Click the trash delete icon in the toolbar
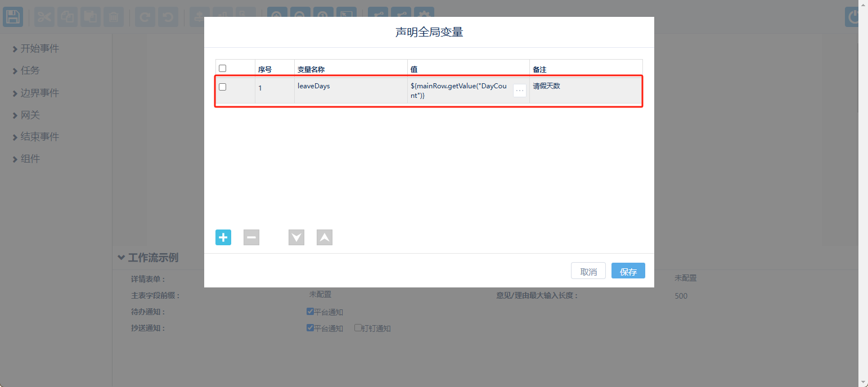 click(x=113, y=17)
